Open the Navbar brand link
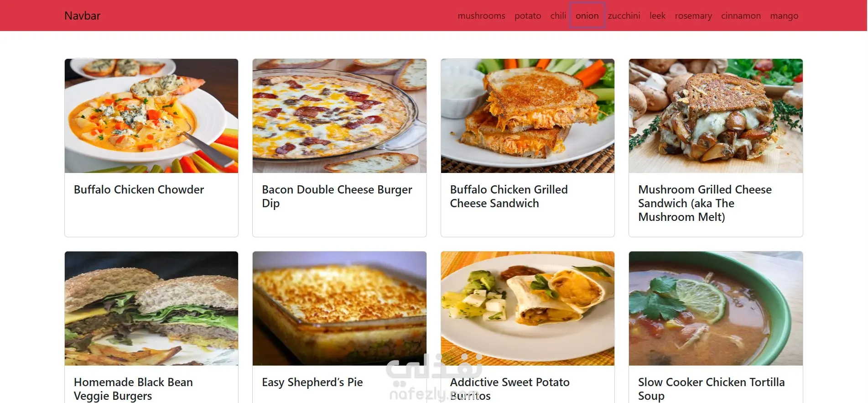The width and height of the screenshot is (868, 403). click(x=82, y=16)
